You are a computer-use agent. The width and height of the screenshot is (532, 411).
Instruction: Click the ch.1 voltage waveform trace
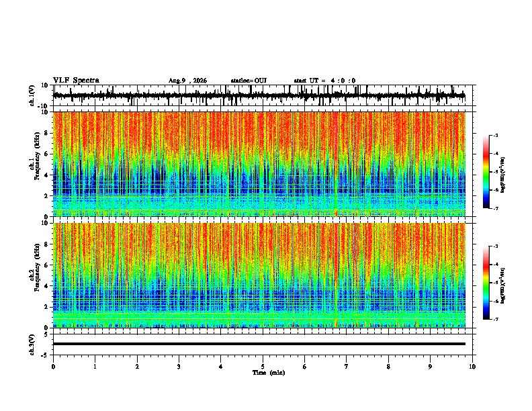click(x=259, y=95)
